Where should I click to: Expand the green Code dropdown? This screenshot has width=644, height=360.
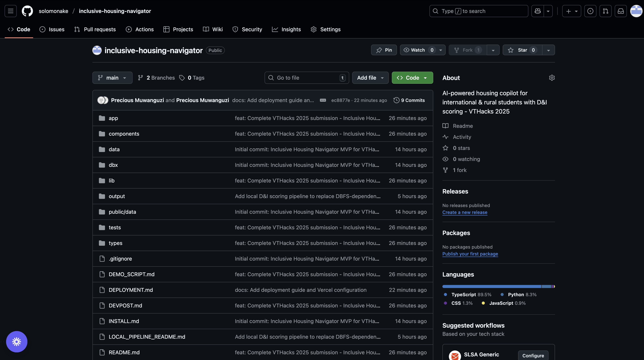coord(412,78)
